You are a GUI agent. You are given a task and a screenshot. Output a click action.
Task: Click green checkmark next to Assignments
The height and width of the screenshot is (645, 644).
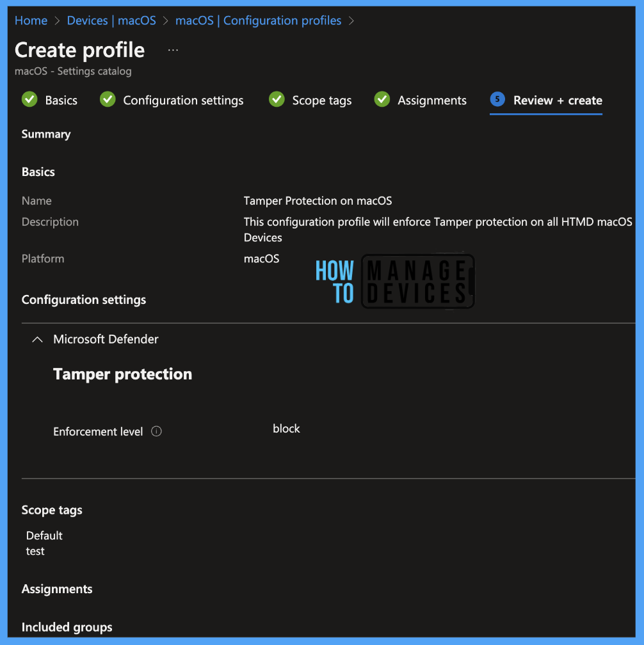coord(382,99)
